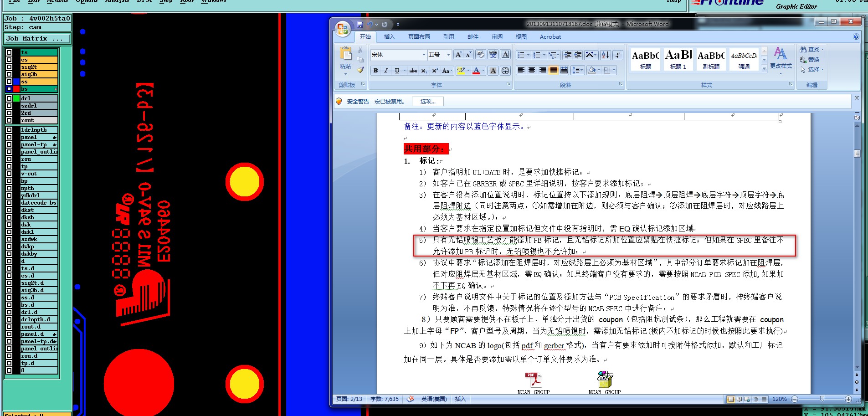Click the Word Help question mark icon

tap(856, 37)
